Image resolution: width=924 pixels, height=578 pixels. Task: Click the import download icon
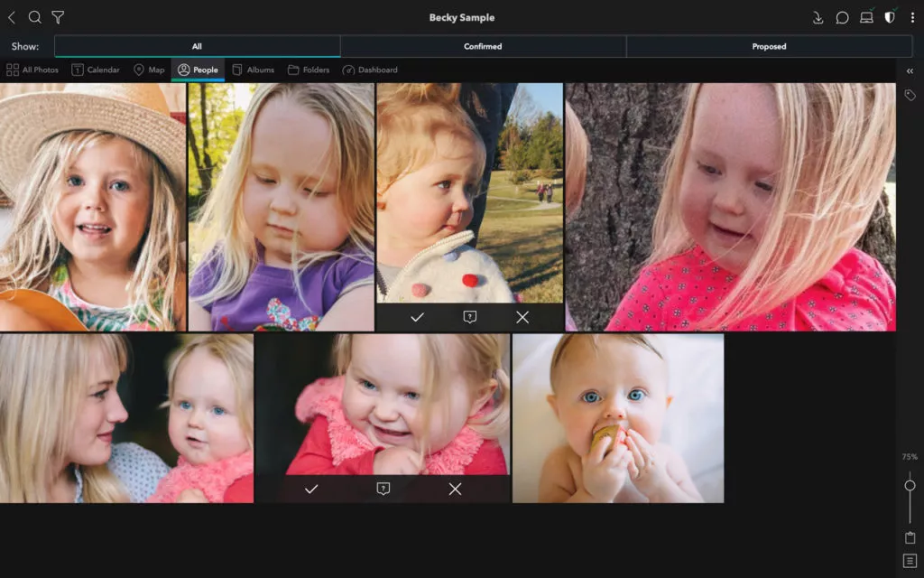818,17
